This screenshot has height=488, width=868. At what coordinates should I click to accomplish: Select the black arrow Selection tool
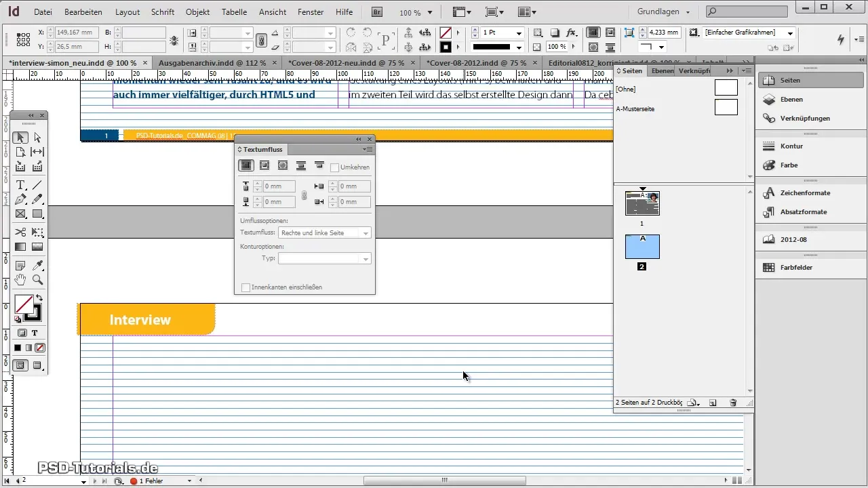click(x=20, y=138)
